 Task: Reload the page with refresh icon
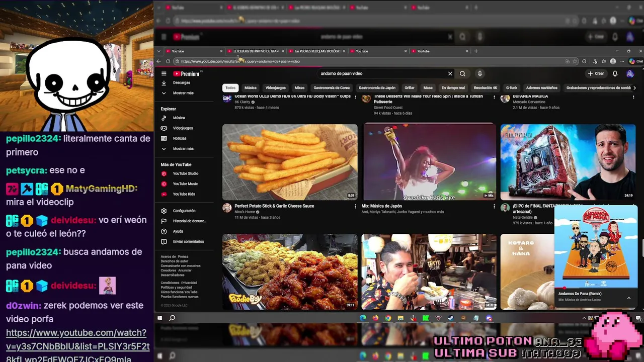(168, 61)
